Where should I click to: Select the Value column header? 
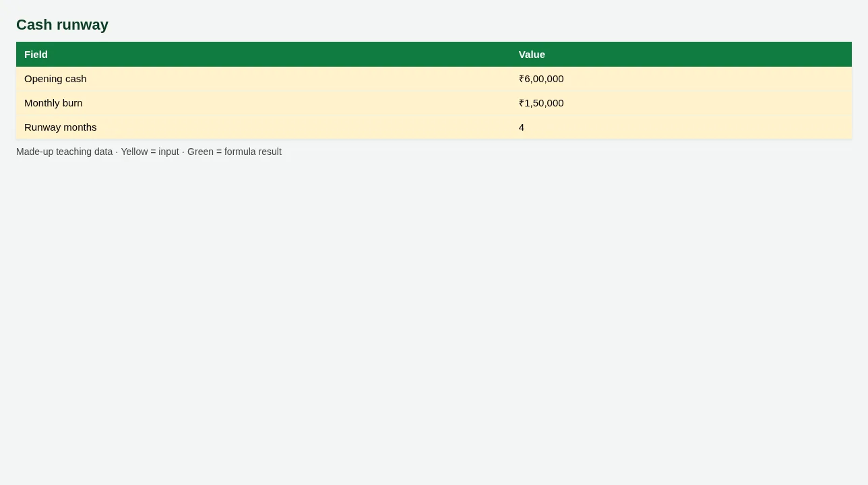tap(681, 55)
